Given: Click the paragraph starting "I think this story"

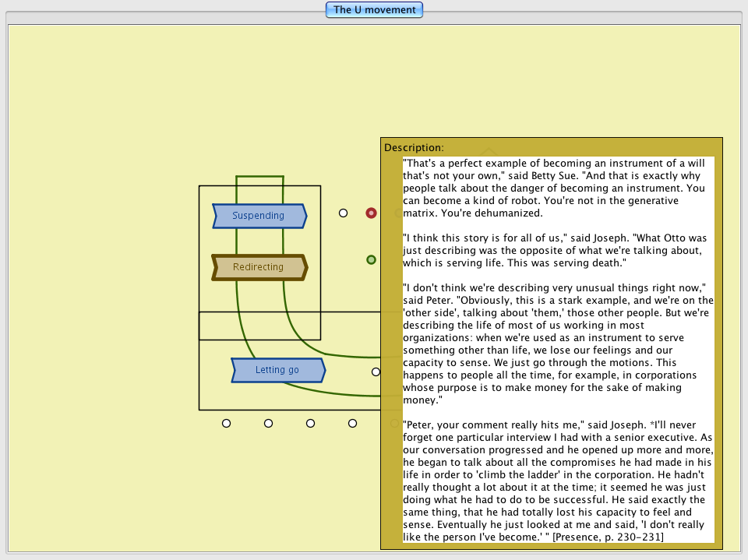Looking at the screenshot, I should [x=555, y=251].
